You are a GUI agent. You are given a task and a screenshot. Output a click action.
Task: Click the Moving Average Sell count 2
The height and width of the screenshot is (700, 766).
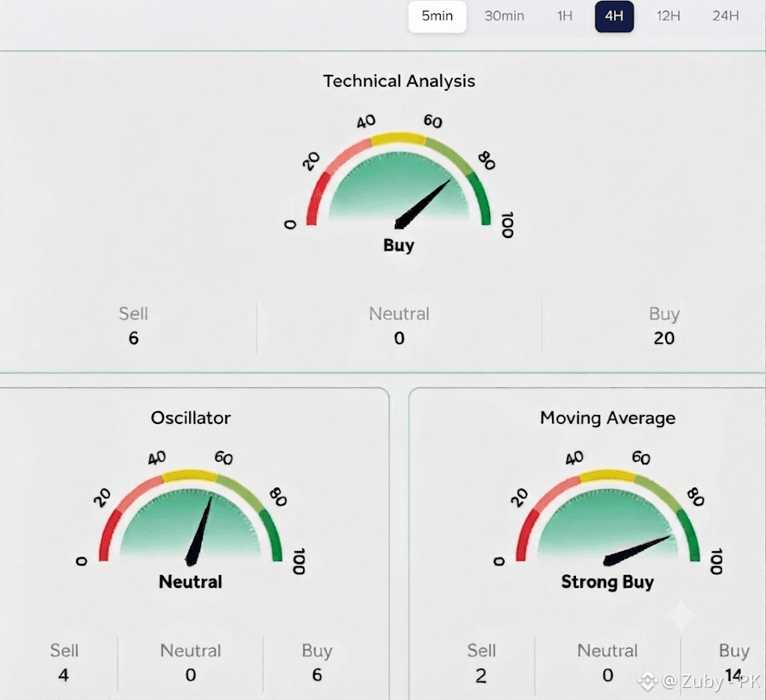(x=481, y=675)
